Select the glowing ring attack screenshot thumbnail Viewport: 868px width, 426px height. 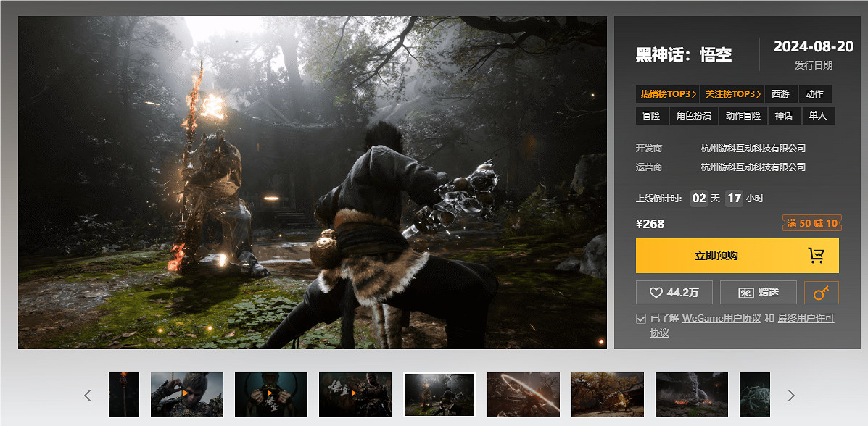(x=523, y=394)
